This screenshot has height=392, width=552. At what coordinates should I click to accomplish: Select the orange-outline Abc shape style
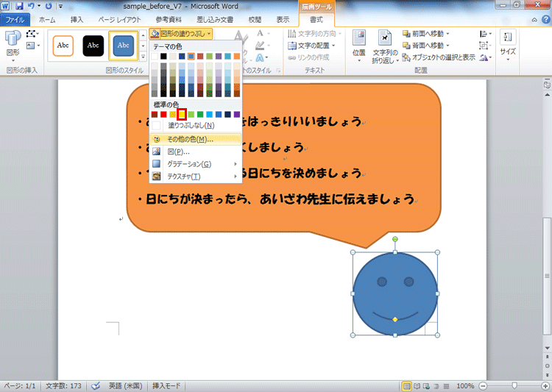coord(63,46)
